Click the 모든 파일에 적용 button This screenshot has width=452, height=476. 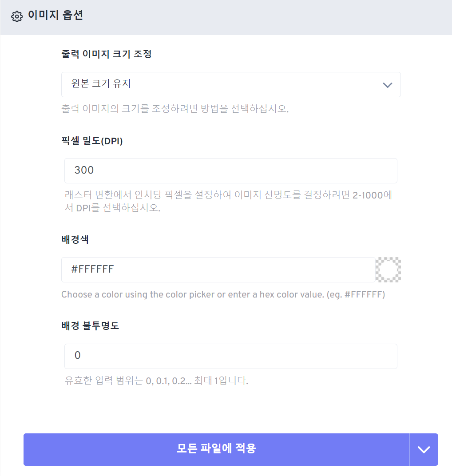[x=216, y=449]
